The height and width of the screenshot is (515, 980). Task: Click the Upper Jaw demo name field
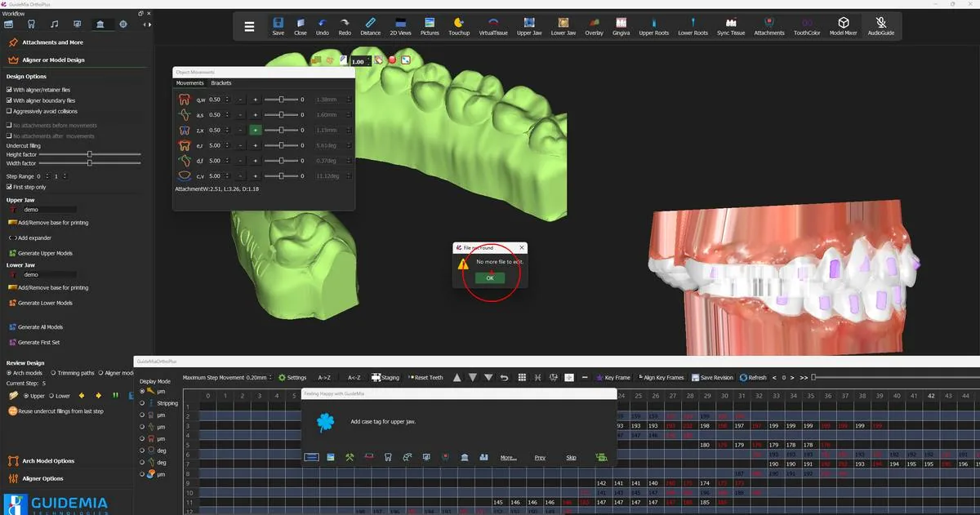(49, 210)
